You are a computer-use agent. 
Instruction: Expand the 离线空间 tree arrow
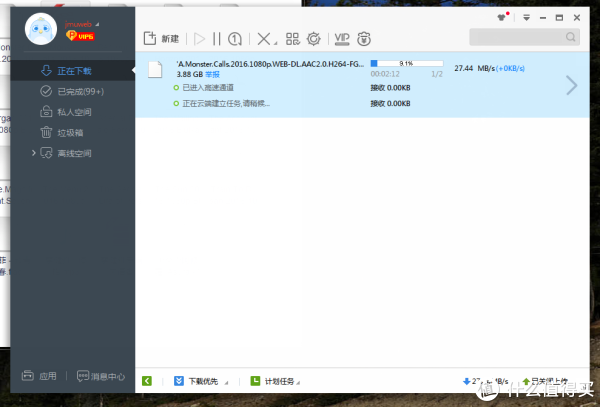pyautogui.click(x=34, y=153)
